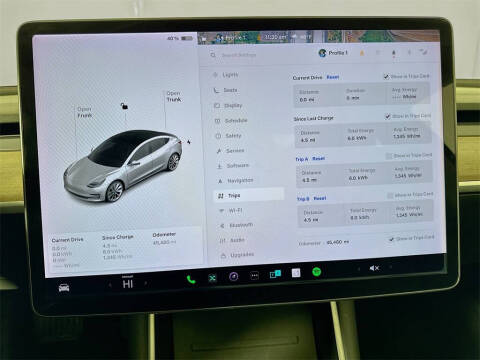The image size is (480, 360).
Task: Tap the Current Drive 0.0 mi distance value
Action: 307,100
